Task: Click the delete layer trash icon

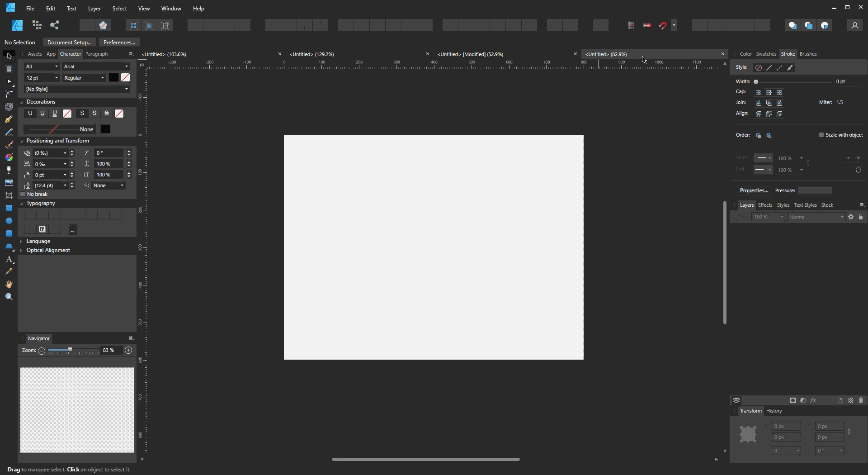Action: (861, 400)
